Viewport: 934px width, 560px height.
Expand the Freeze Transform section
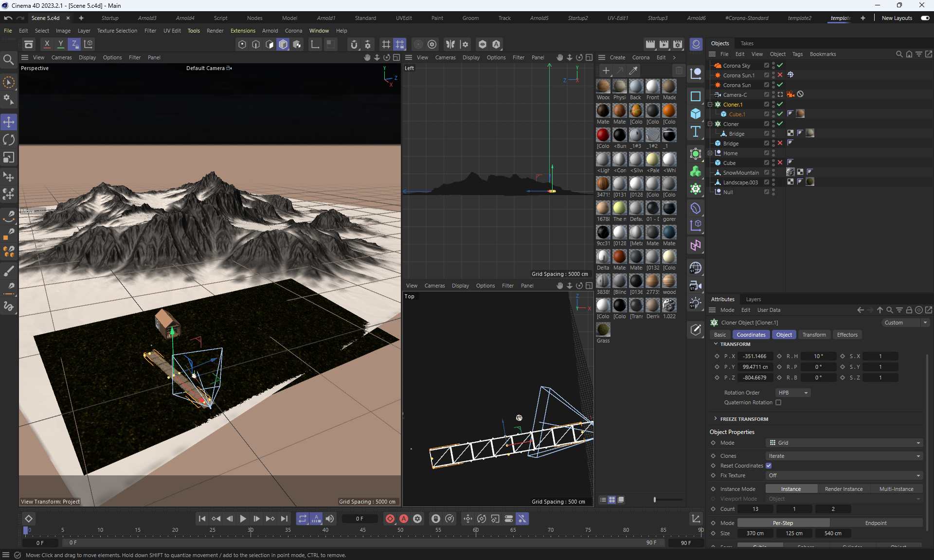716,419
